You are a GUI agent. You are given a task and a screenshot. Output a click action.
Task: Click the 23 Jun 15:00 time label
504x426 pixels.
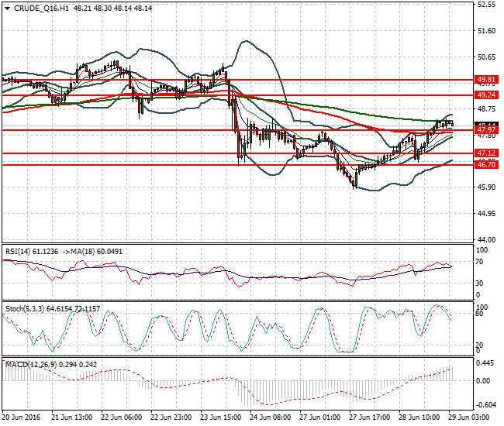coord(221,417)
